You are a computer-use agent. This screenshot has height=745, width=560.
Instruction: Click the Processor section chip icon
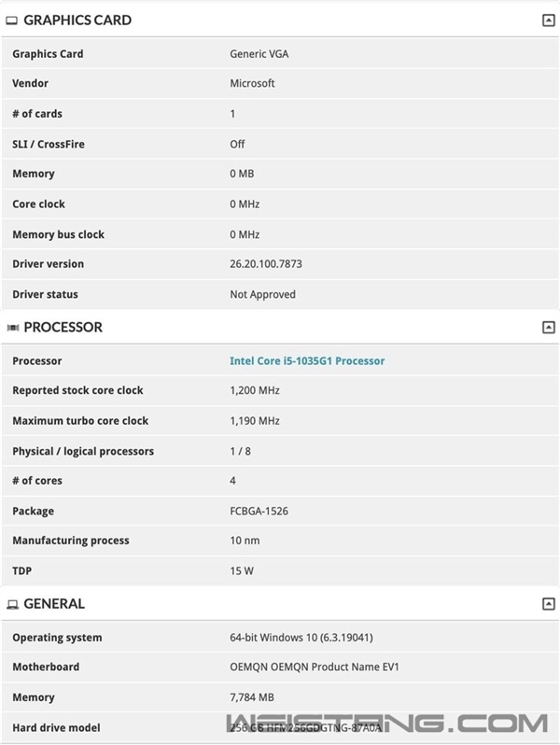click(x=12, y=328)
